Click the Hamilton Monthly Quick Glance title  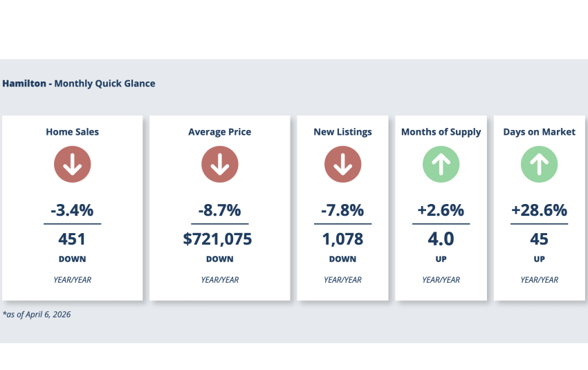tap(78, 84)
